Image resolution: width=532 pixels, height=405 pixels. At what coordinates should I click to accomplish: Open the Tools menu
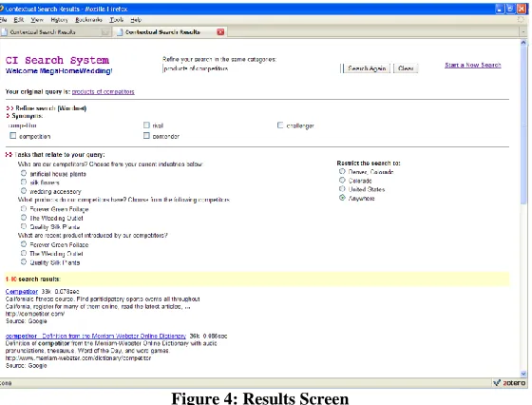[116, 20]
